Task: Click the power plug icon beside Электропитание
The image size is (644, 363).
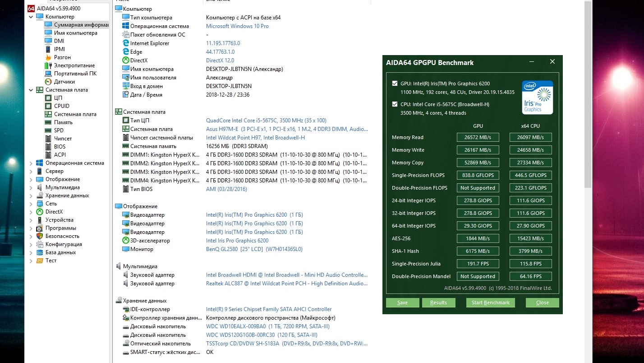Action: [x=48, y=65]
